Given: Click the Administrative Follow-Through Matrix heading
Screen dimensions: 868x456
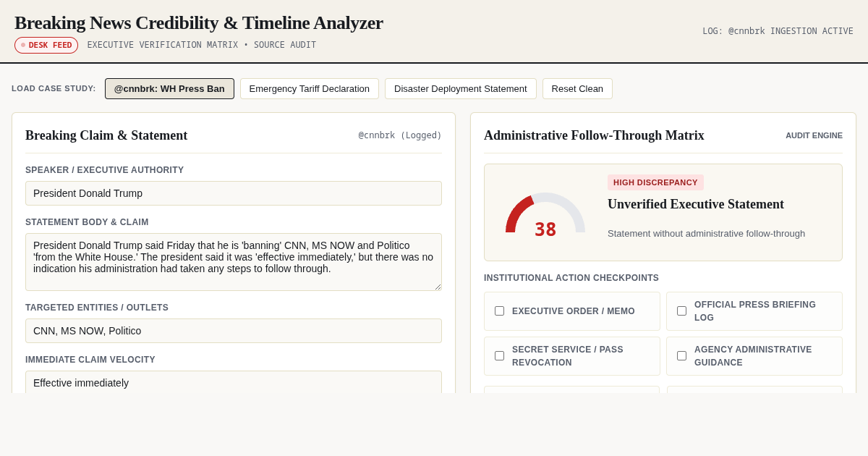Looking at the screenshot, I should point(594,135).
